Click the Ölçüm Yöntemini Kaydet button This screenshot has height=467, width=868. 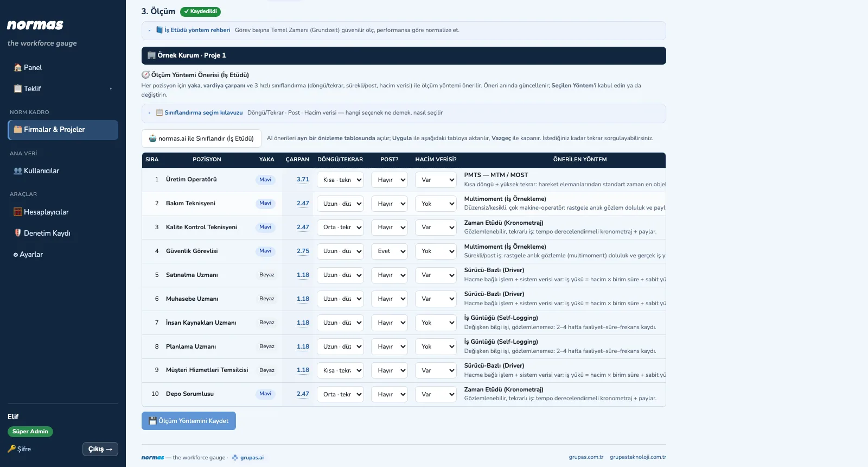pos(189,421)
